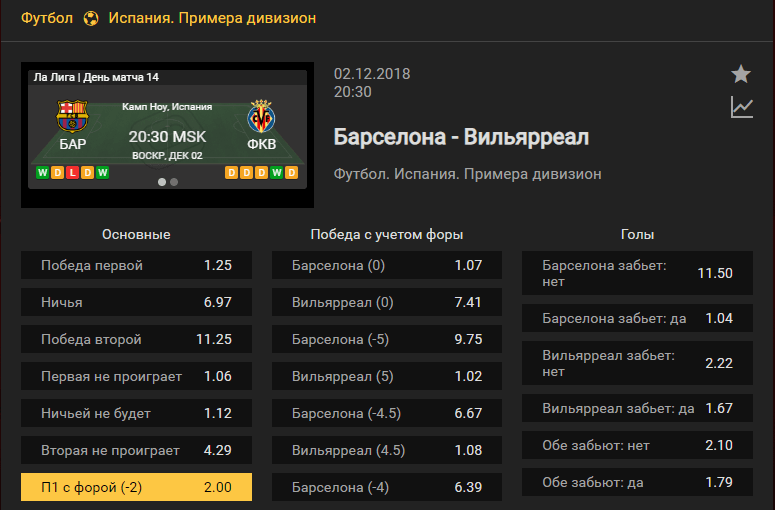The height and width of the screenshot is (510, 775).
Task: Click Barcelona club crest in widget
Action: pyautogui.click(x=72, y=116)
